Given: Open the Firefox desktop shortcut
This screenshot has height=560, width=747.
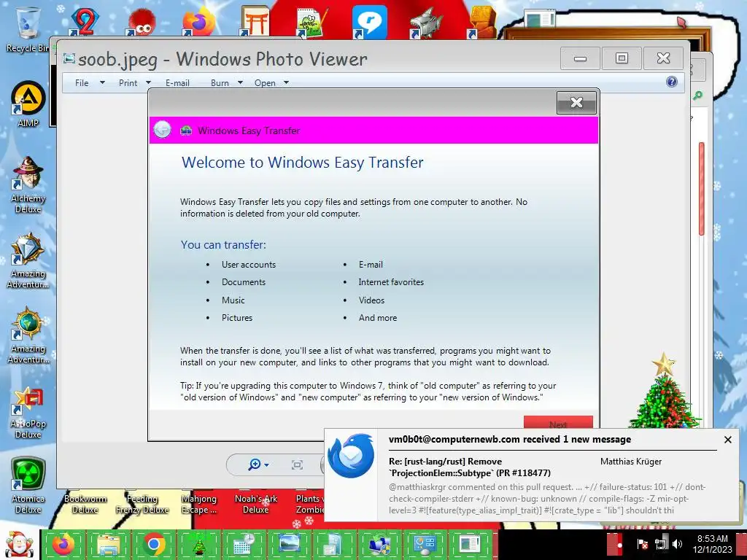Looking at the screenshot, I should (x=198, y=21).
